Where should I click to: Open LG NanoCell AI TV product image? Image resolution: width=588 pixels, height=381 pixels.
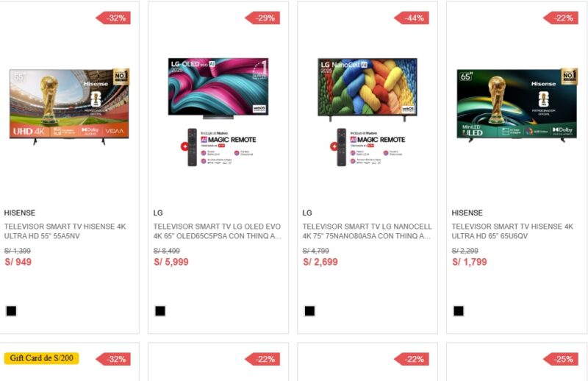point(367,112)
